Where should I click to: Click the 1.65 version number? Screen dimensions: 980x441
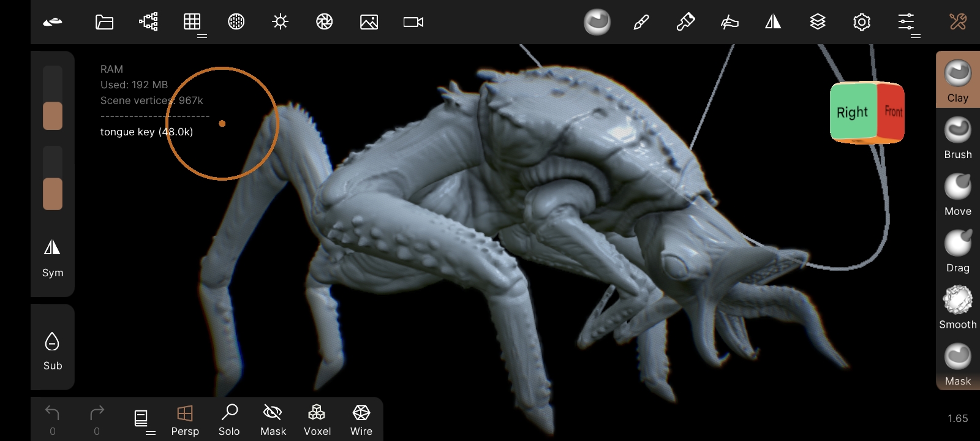pos(958,418)
